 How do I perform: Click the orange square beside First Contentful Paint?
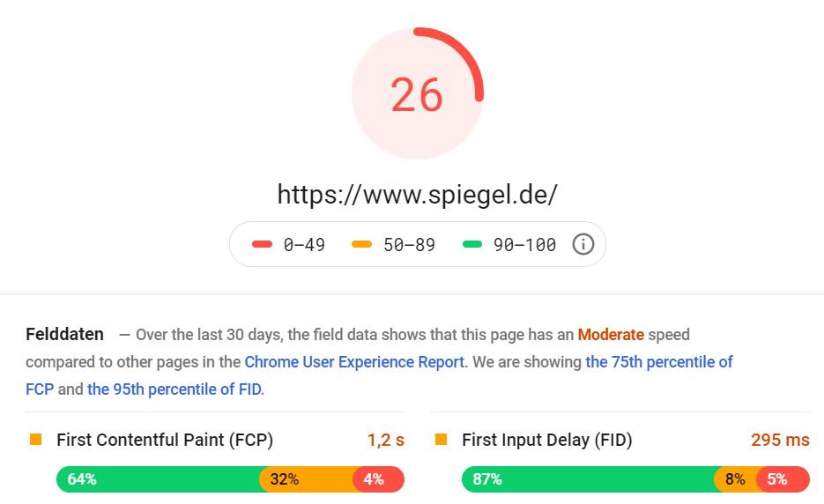36,440
